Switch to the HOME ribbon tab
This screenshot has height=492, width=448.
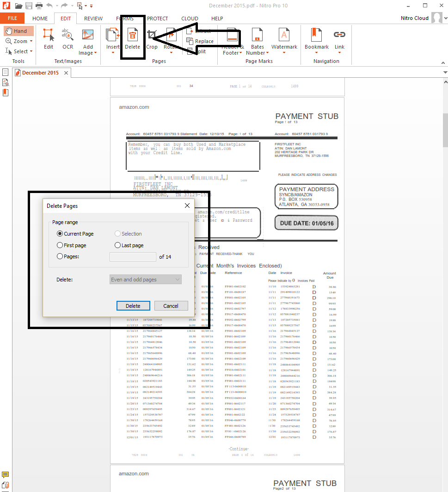coord(40,19)
